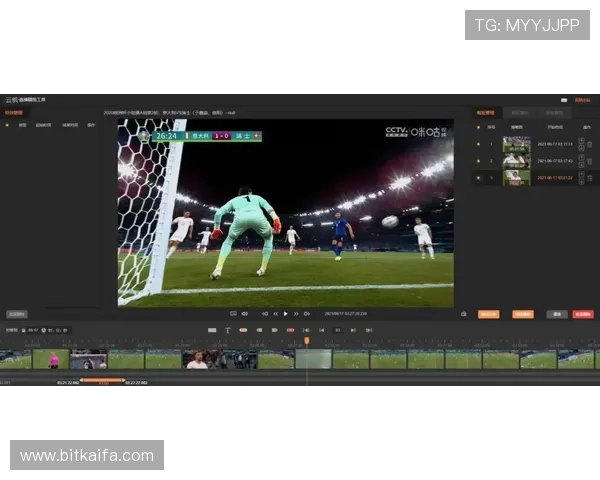The height and width of the screenshot is (480, 600).
Task: Click the camera snapshot icon right of the timecode
Action: [464, 313]
